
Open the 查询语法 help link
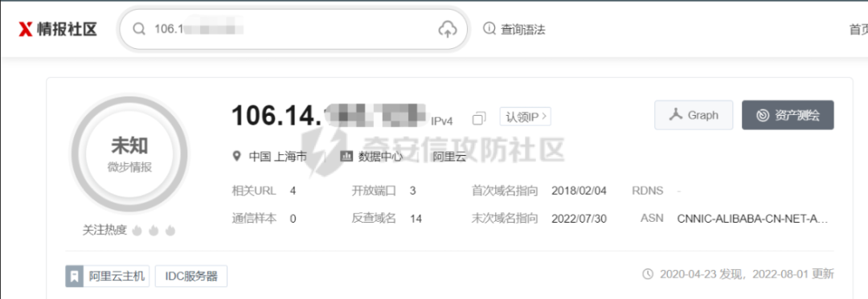[523, 30]
